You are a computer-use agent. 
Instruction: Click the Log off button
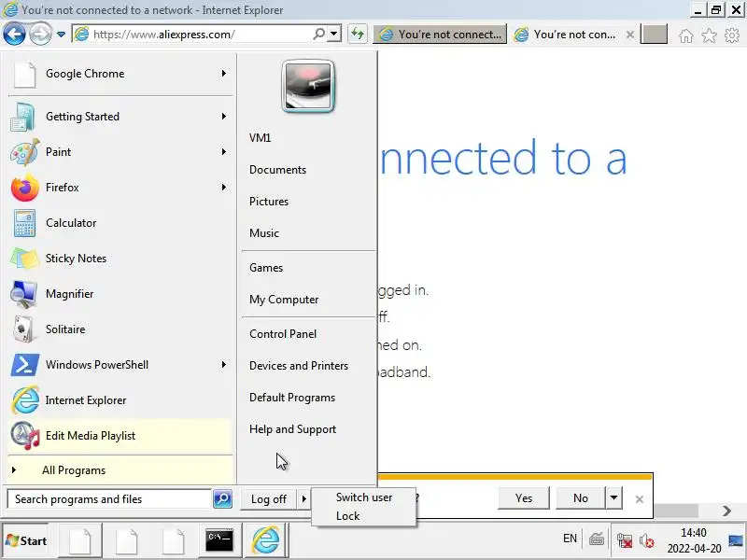(x=269, y=499)
